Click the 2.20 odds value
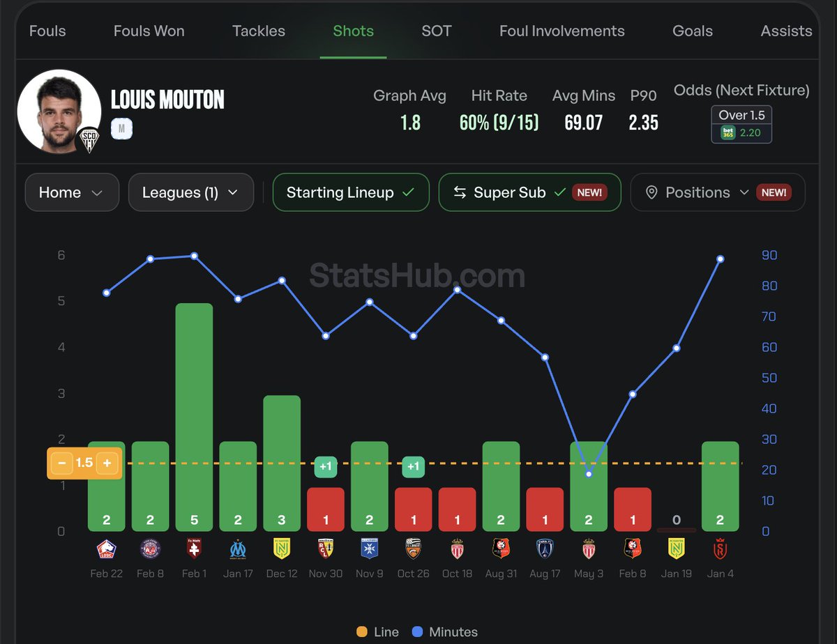Viewport: 837px width, 644px height. pyautogui.click(x=750, y=132)
